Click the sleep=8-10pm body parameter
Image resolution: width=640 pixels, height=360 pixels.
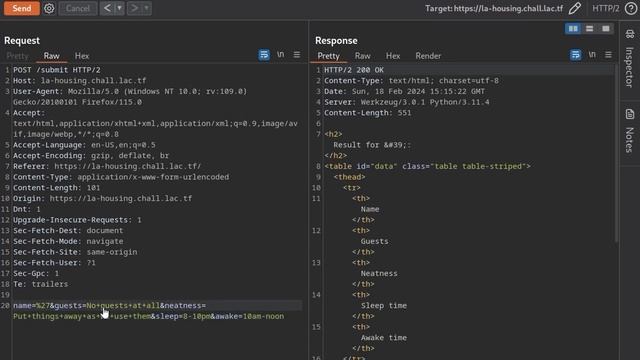tap(183, 316)
